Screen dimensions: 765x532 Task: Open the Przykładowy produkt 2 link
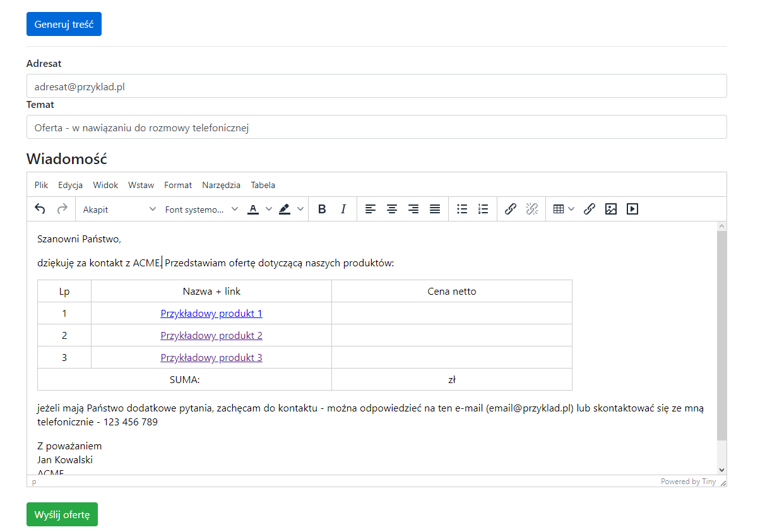coord(211,336)
